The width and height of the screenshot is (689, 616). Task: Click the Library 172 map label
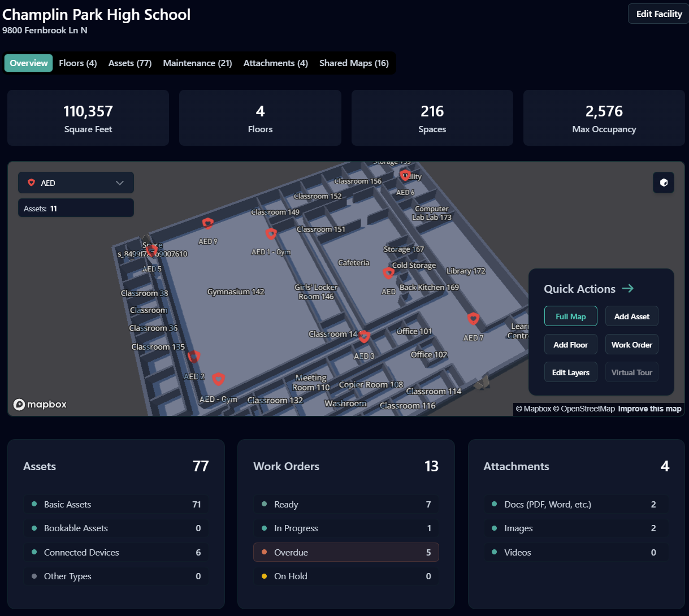(x=466, y=271)
